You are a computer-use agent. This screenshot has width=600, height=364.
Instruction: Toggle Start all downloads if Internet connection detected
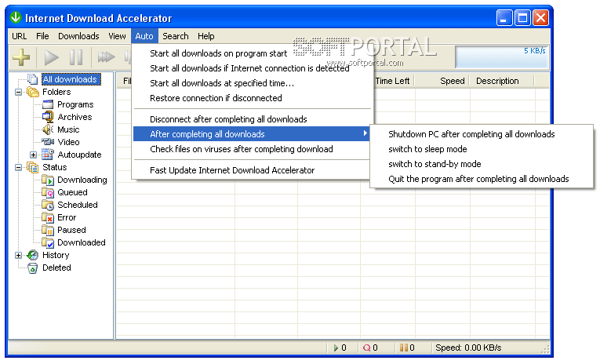(x=251, y=68)
